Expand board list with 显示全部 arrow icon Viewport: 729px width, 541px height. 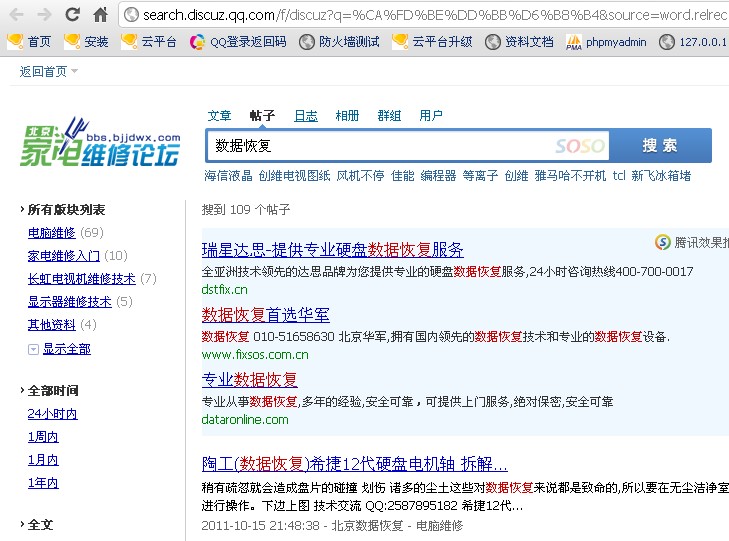point(33,349)
